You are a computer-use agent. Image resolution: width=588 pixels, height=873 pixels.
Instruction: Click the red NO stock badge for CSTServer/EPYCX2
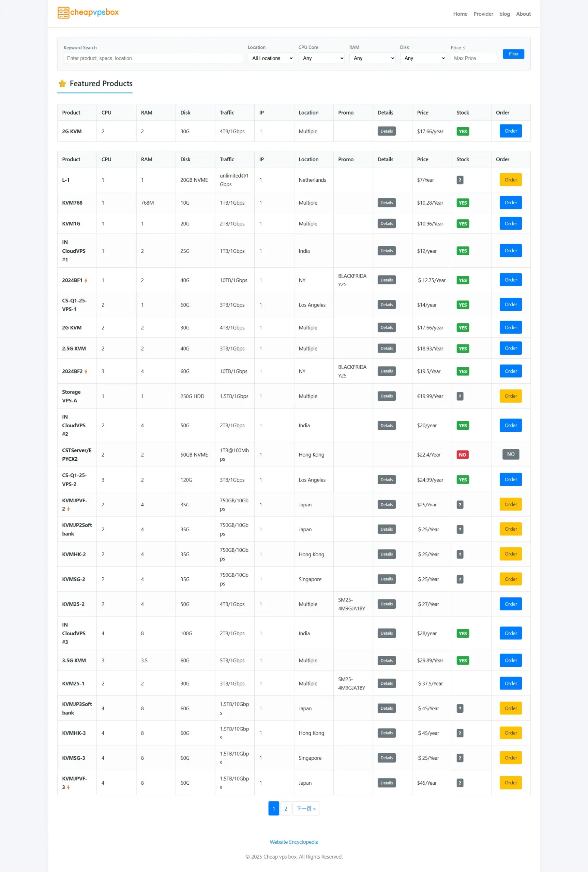click(x=462, y=455)
